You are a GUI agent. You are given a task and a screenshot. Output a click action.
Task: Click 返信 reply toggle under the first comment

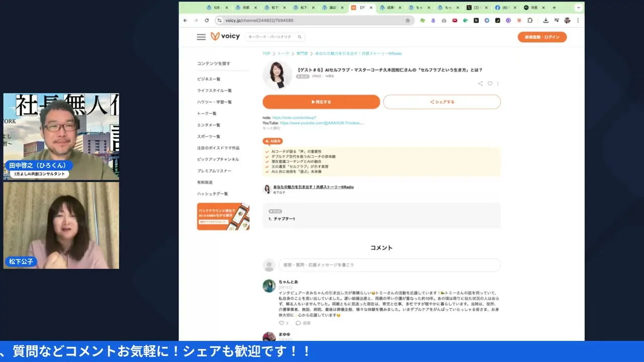point(303,323)
